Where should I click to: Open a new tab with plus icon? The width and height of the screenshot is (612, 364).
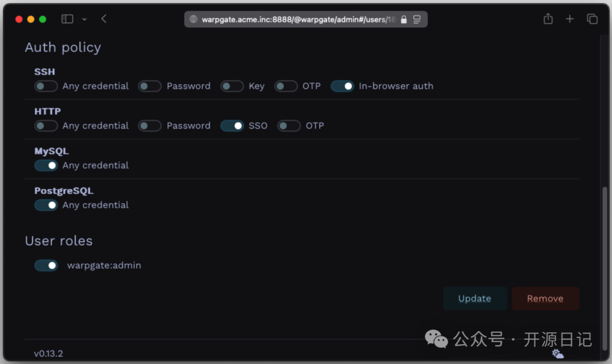tap(570, 19)
